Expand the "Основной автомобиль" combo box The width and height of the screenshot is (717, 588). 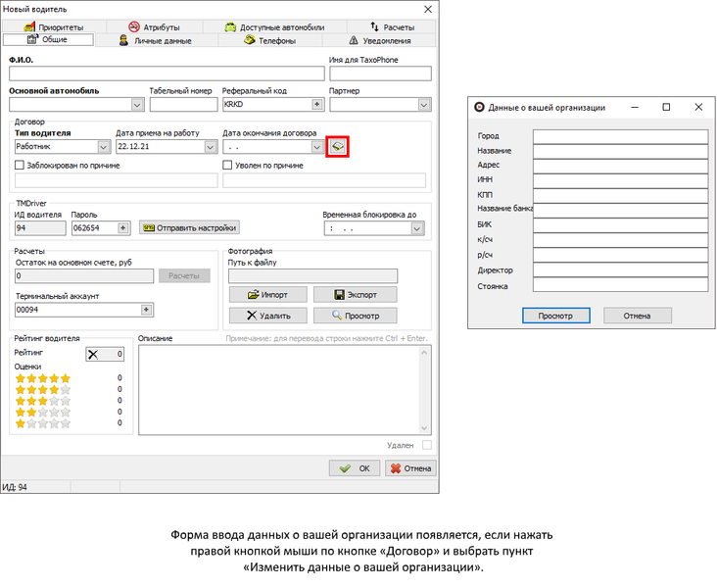click(136, 104)
